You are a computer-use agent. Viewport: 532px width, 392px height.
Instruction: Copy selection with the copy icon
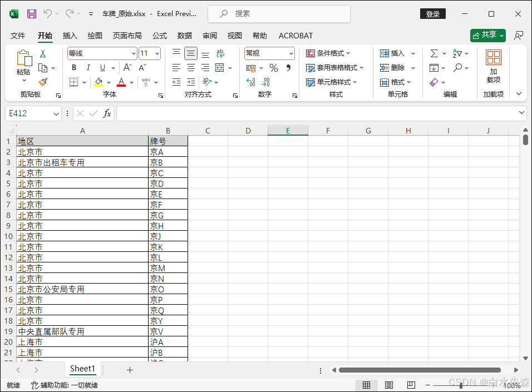click(x=43, y=68)
